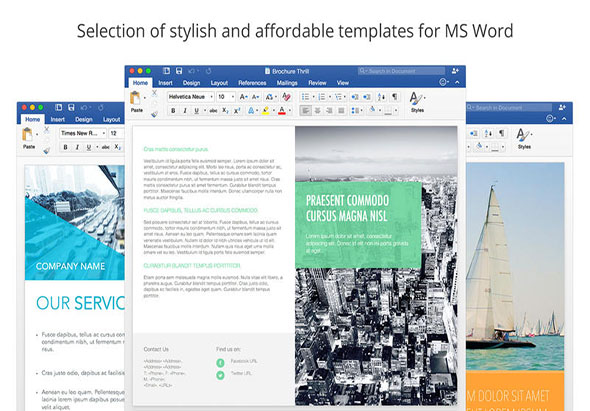Screen dimensions: 590x411
Task: Center text alignment in Brochure Thrill window
Action: click(318, 111)
